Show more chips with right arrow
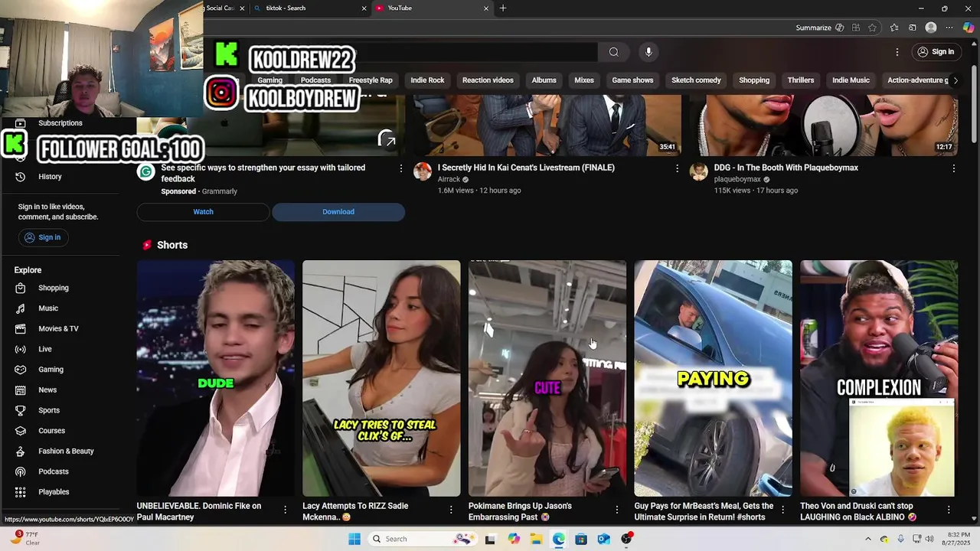The image size is (980, 551). [955, 80]
